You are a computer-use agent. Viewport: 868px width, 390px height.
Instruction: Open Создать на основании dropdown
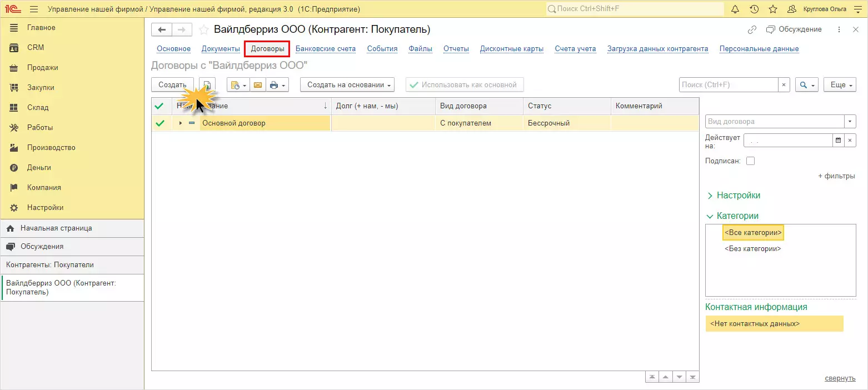coord(347,85)
